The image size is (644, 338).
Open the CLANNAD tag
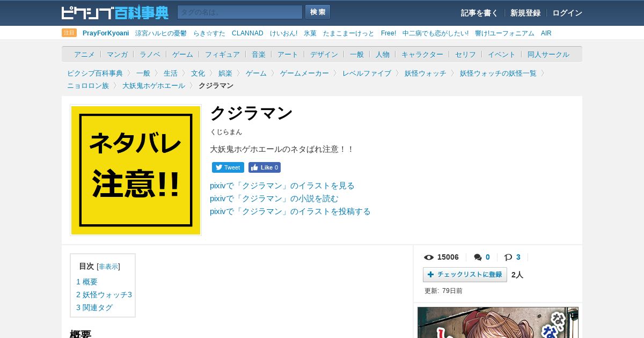click(247, 33)
